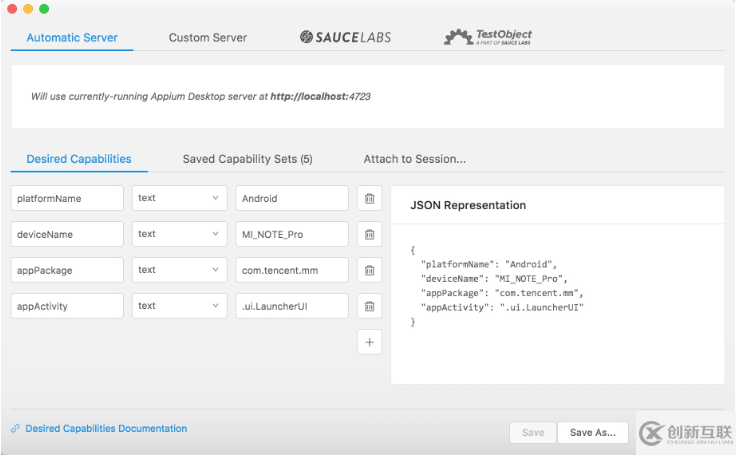
Task: Open type dropdown for deviceName
Action: (178, 234)
